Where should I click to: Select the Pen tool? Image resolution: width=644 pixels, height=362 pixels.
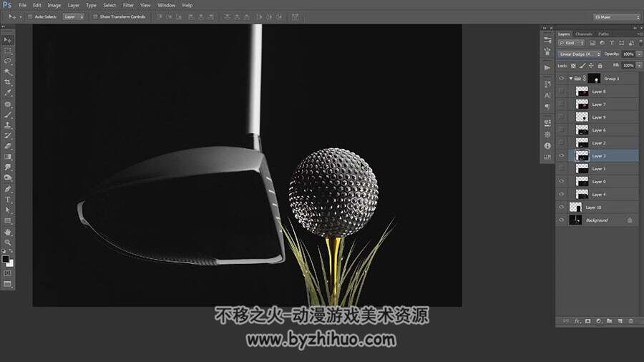(8, 189)
